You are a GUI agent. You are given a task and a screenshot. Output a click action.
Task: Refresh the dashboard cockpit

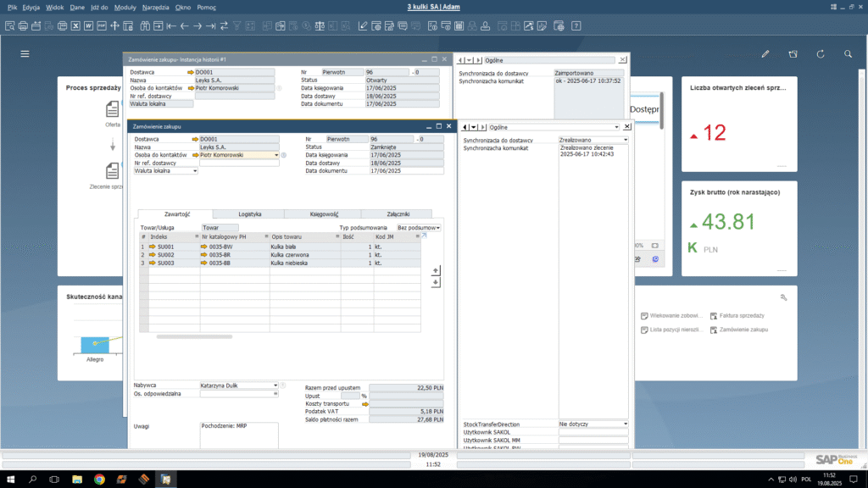coord(821,53)
